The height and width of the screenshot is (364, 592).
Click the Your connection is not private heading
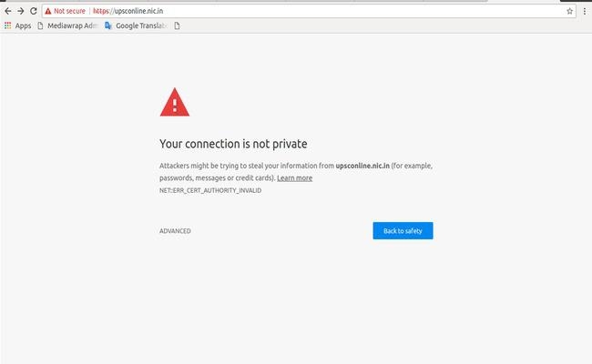(233, 144)
